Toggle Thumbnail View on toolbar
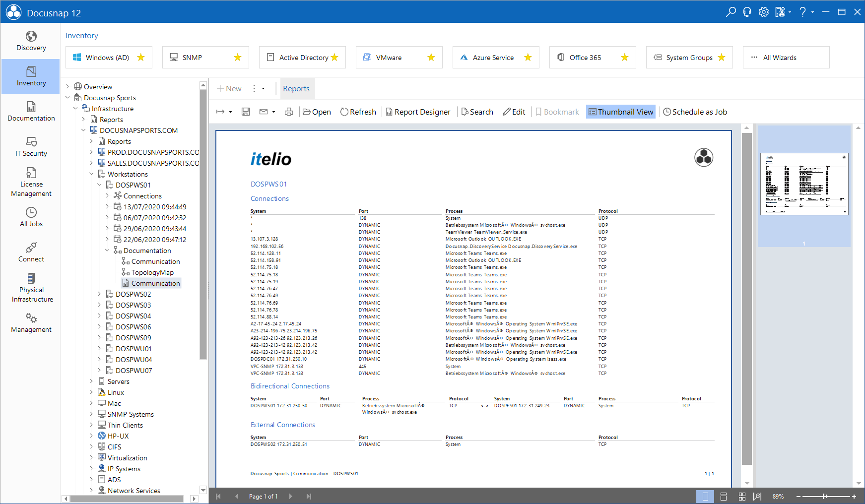Screen dimensions: 865x504 pyautogui.click(x=621, y=112)
